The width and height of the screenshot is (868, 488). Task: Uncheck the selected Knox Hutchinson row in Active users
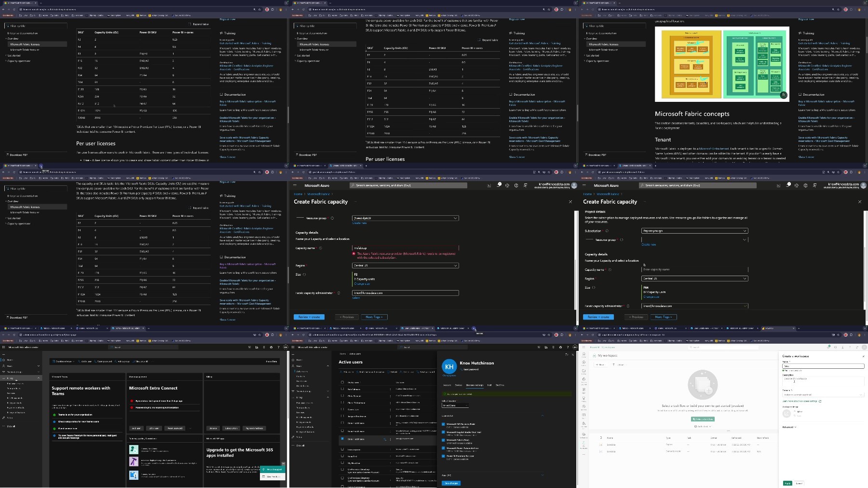(342, 439)
